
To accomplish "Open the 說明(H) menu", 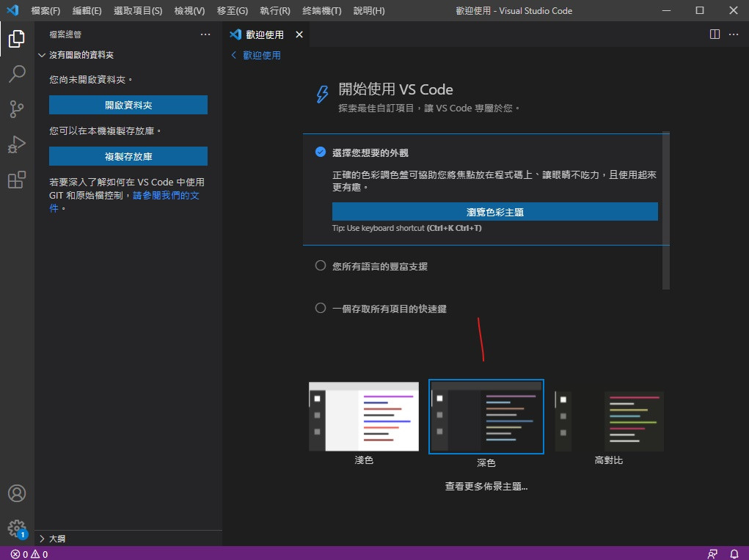I will click(x=369, y=10).
